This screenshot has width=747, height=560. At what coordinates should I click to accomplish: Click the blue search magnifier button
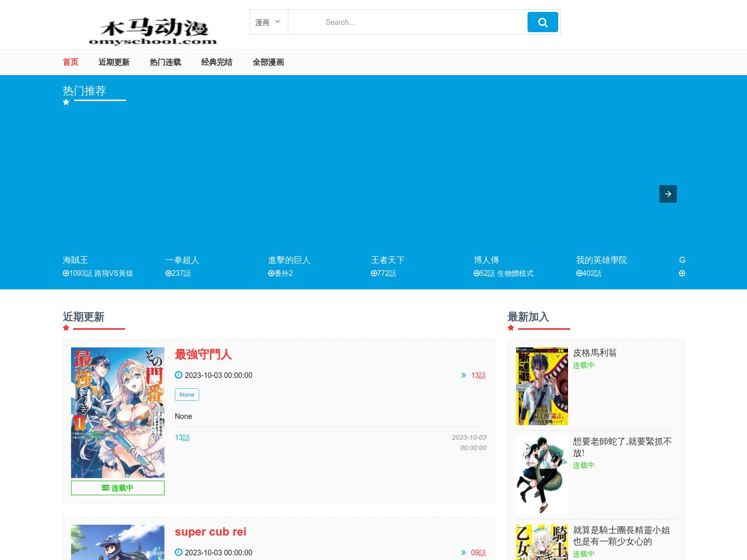coord(543,22)
